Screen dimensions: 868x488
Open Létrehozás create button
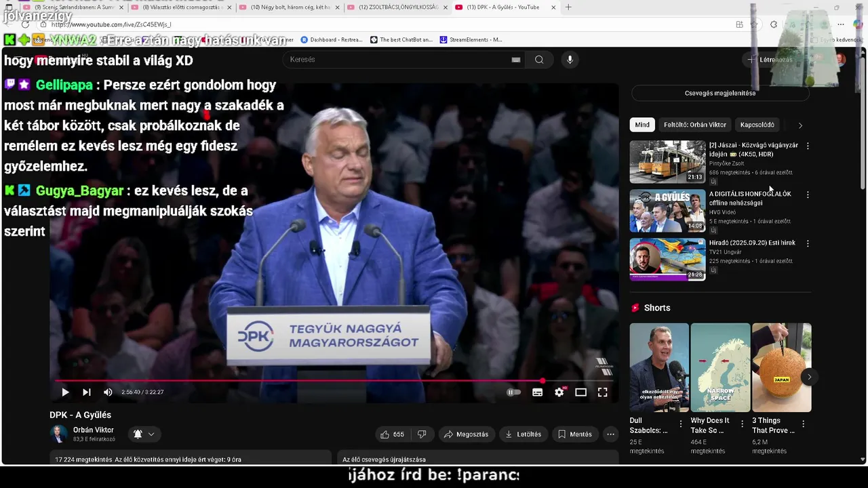pos(770,60)
